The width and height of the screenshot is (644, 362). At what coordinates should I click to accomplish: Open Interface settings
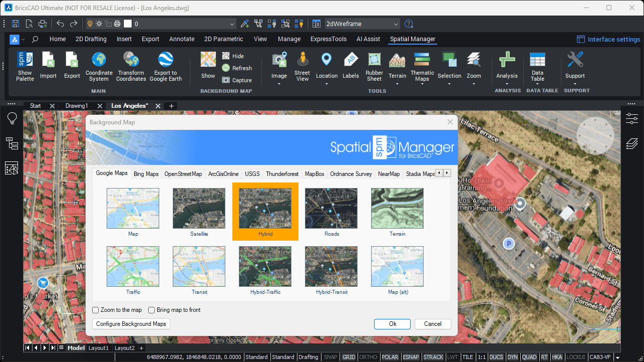608,39
